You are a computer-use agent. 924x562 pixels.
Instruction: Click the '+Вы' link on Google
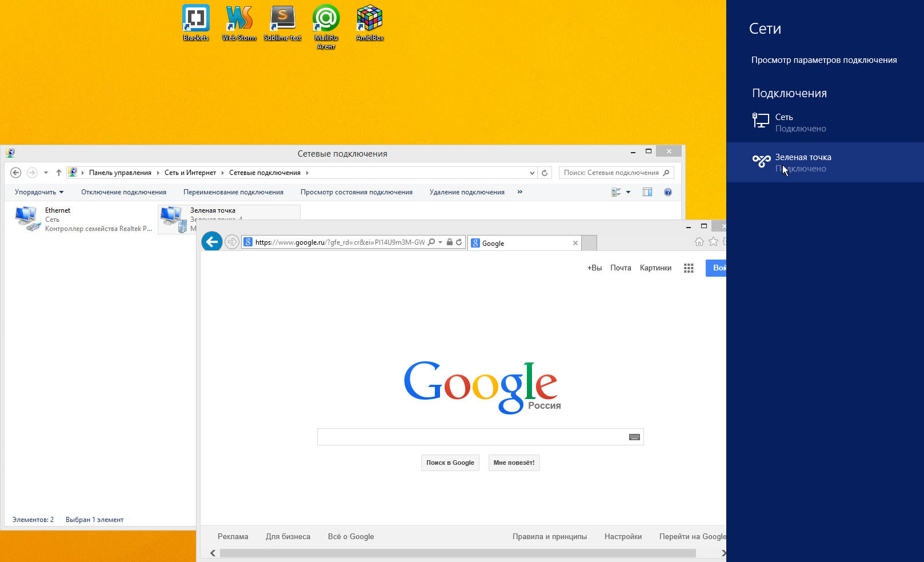point(594,268)
